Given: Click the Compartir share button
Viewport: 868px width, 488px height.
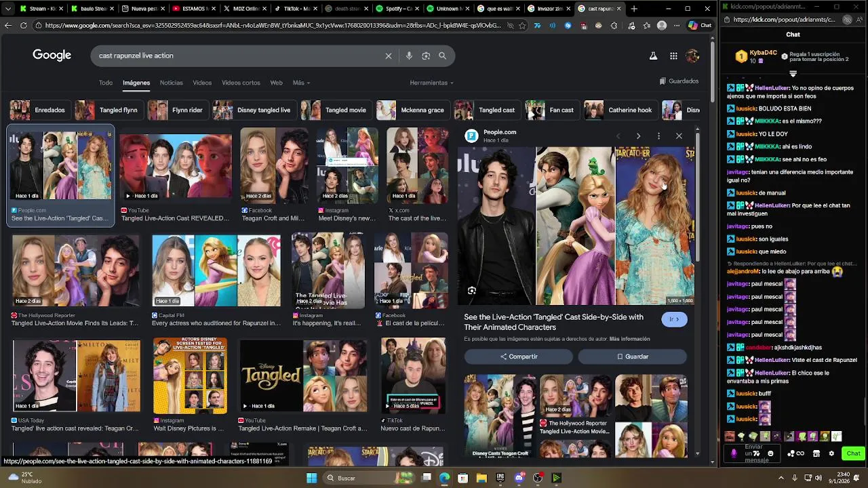Looking at the screenshot, I should point(519,357).
